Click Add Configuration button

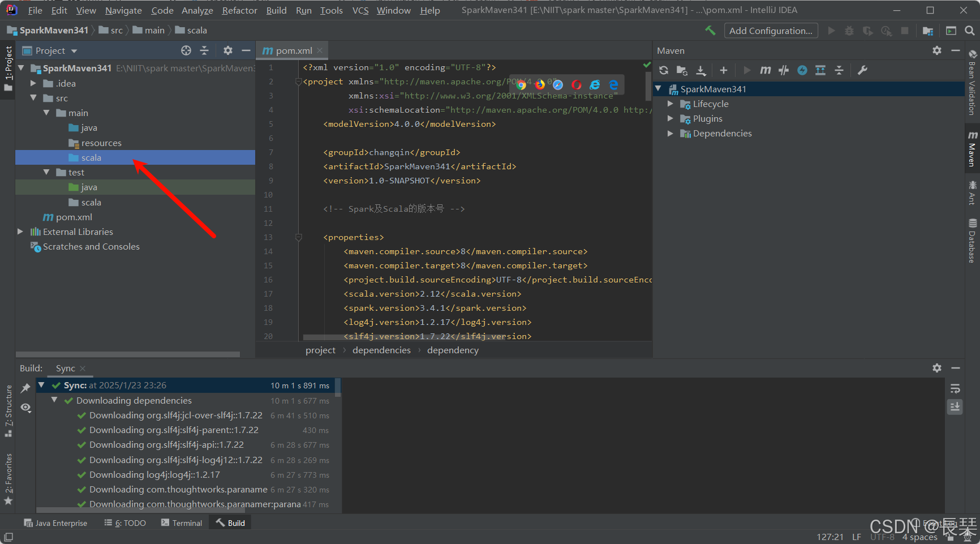point(771,31)
